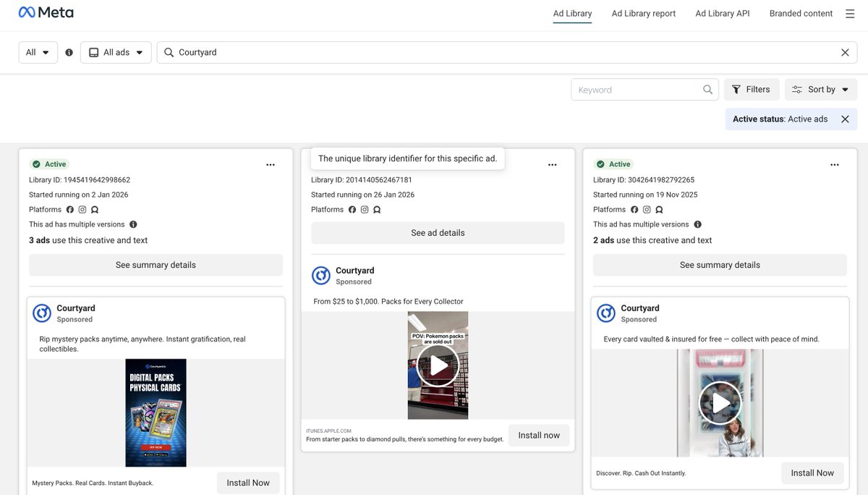Image resolution: width=868 pixels, height=495 pixels.
Task: Expand the All ads category dropdown
Action: coord(116,52)
